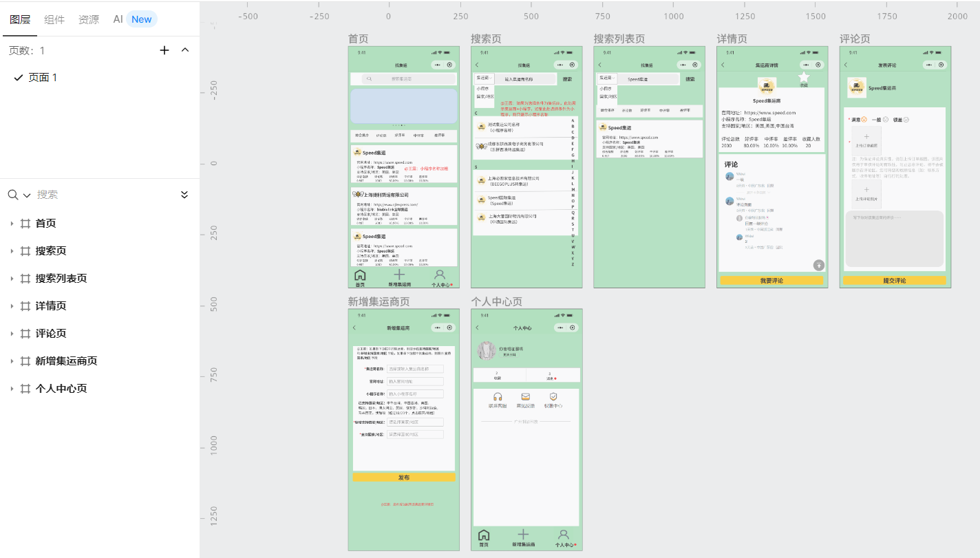This screenshot has height=558, width=980.
Task: Click mini-program capsule menu in 评论页 frame
Action: pos(935,65)
